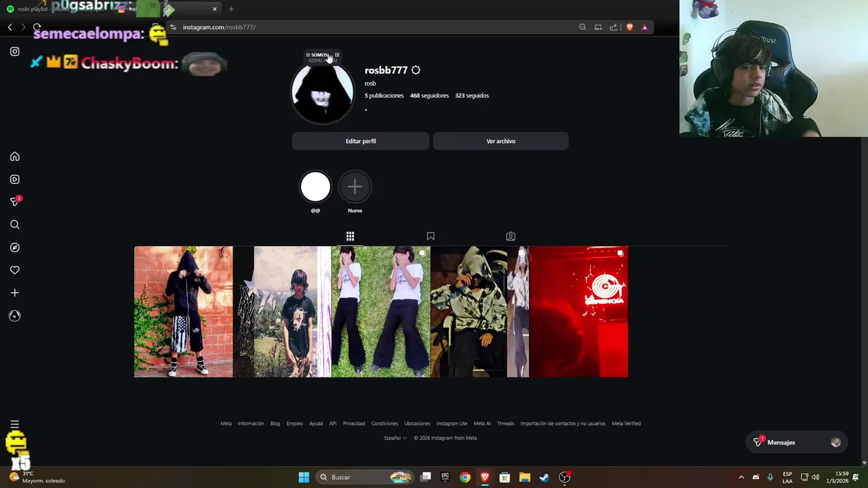Open the note bubble above the profile picture
The image size is (868, 488).
(322, 57)
